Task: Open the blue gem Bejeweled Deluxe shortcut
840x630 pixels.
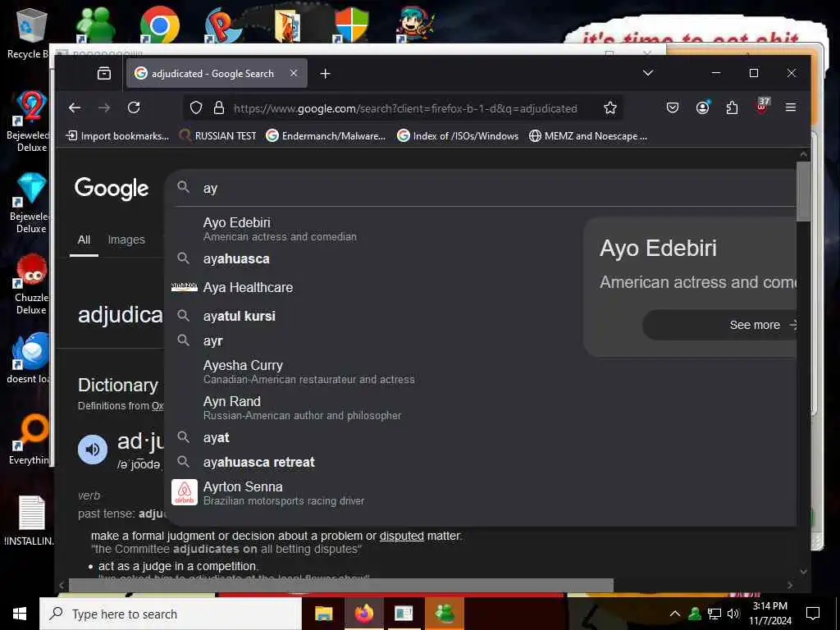Action: click(30, 203)
